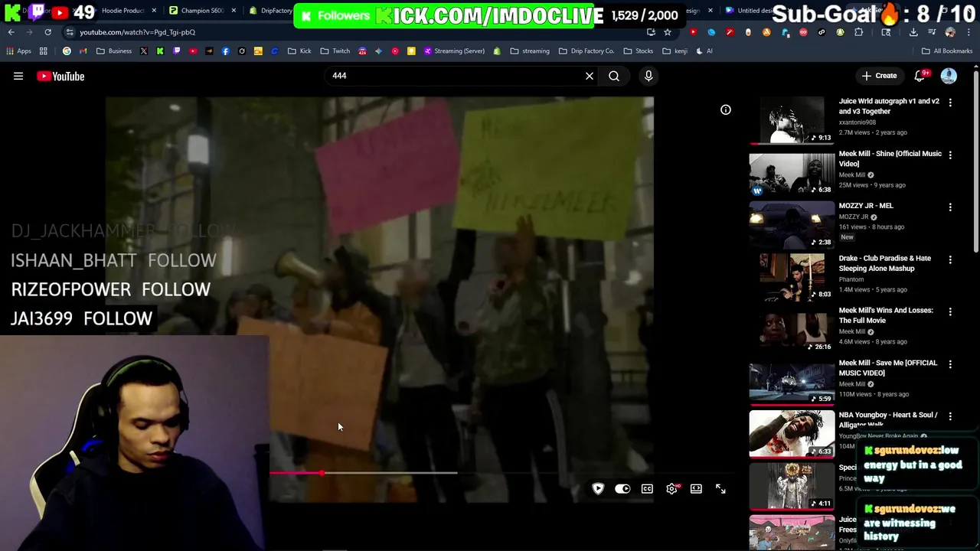Open the AI bookmark
The image size is (980, 551).
pos(704,51)
